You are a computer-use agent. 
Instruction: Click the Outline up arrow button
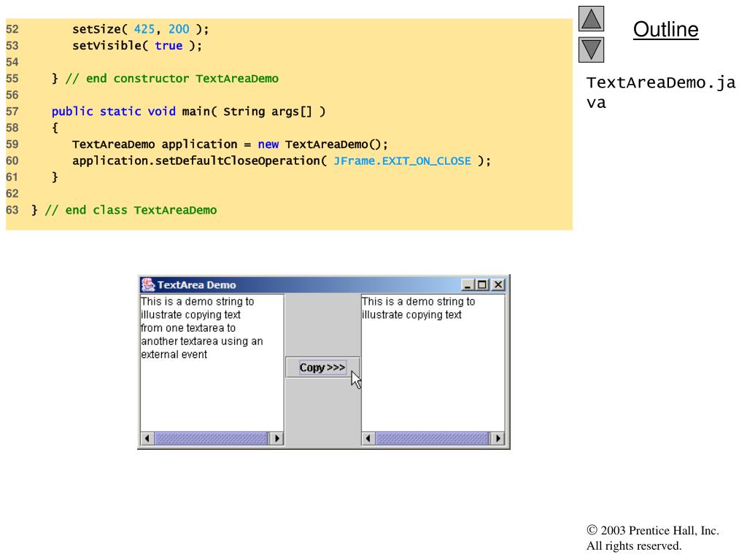[591, 18]
